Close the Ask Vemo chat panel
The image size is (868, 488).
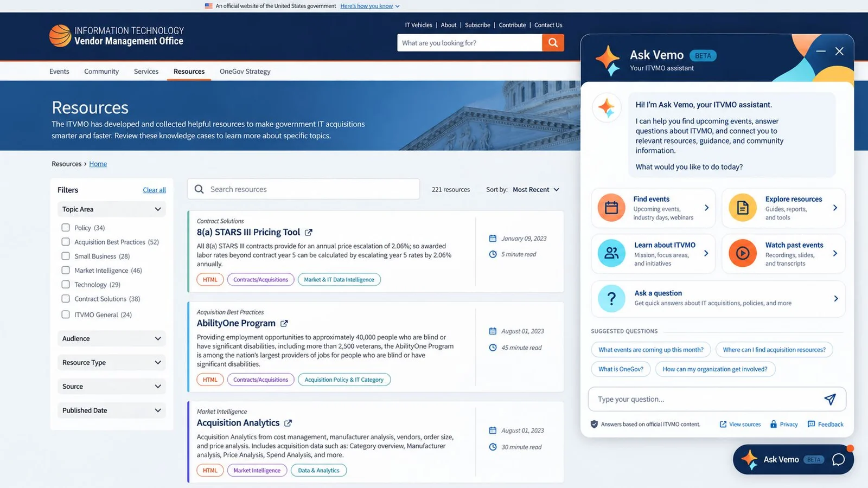pos(839,51)
